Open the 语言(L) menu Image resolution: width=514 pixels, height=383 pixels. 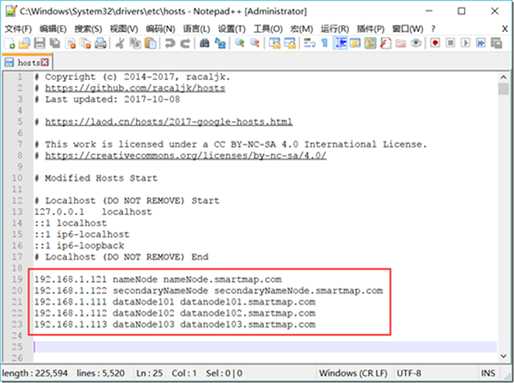click(197, 29)
